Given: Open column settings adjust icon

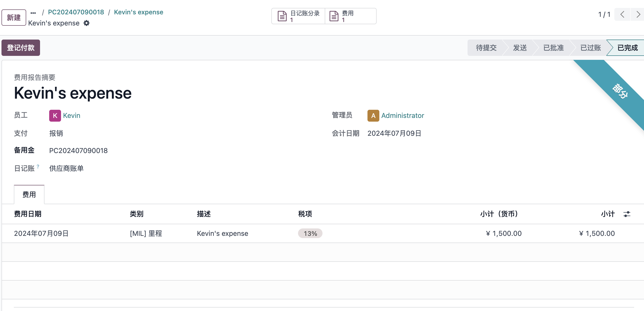Looking at the screenshot, I should pyautogui.click(x=627, y=214).
